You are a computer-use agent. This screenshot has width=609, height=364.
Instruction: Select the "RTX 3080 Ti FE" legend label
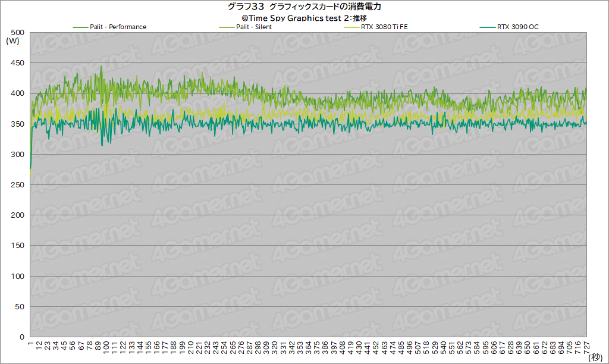(x=385, y=27)
